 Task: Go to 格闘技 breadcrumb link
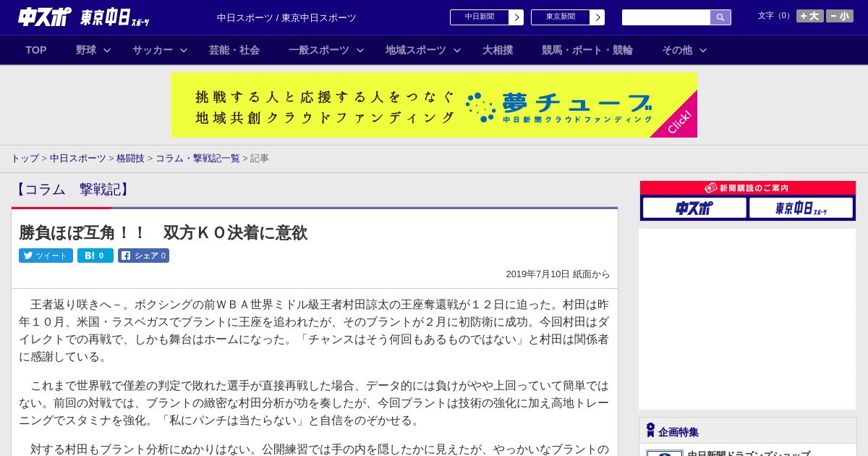click(x=130, y=159)
